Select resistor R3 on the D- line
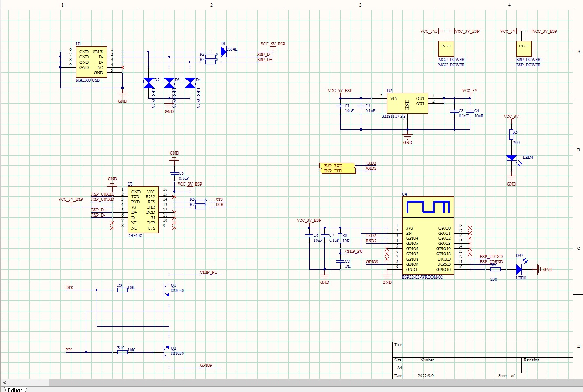The width and height of the screenshot is (583, 392). [x=210, y=57]
